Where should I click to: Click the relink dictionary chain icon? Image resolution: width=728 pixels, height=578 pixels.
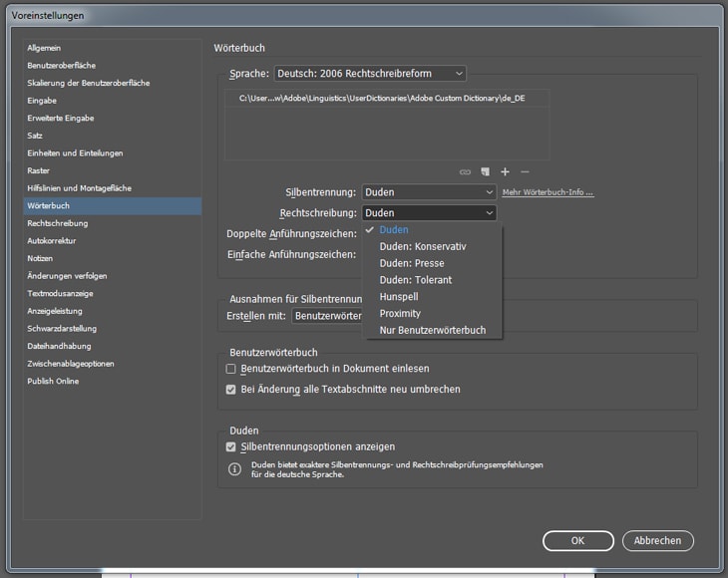[465, 172]
